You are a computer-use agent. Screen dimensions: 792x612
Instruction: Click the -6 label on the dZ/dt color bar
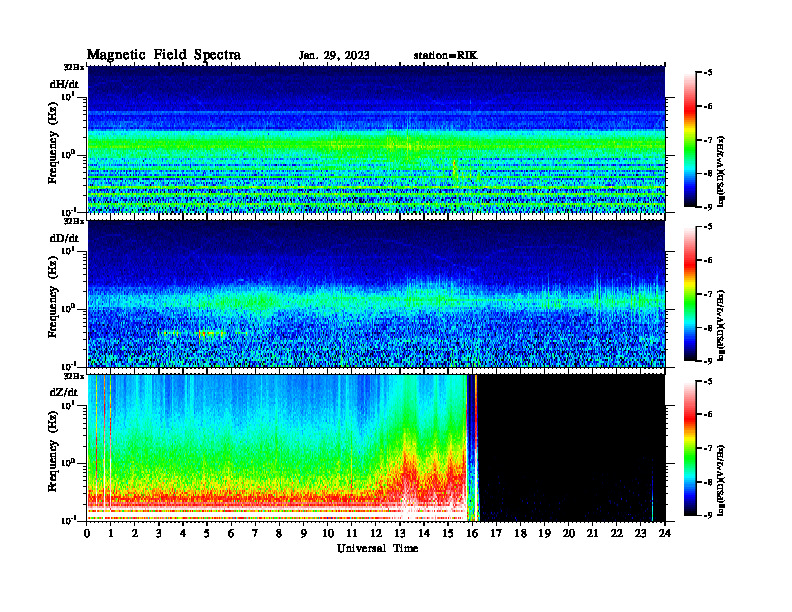(708, 415)
